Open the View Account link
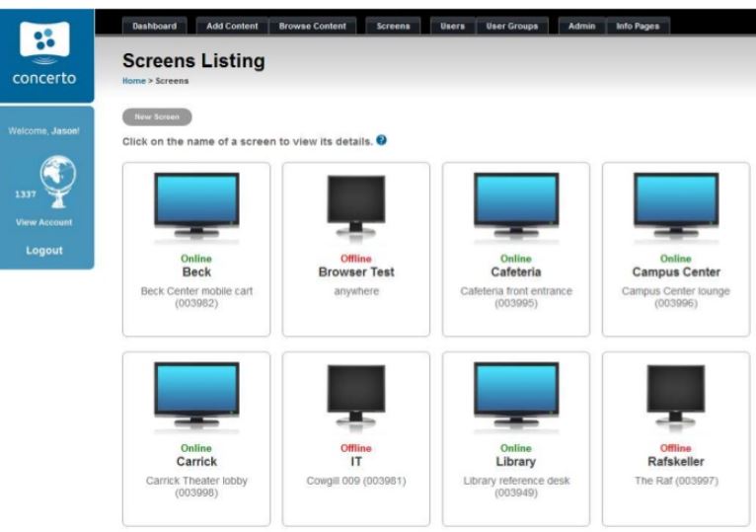 [43, 222]
